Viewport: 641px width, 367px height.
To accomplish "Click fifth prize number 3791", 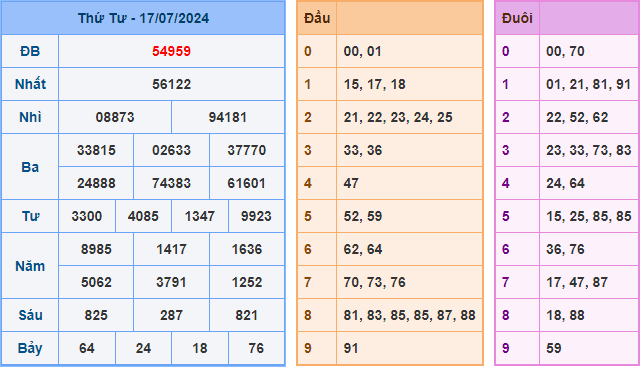I will [171, 282].
